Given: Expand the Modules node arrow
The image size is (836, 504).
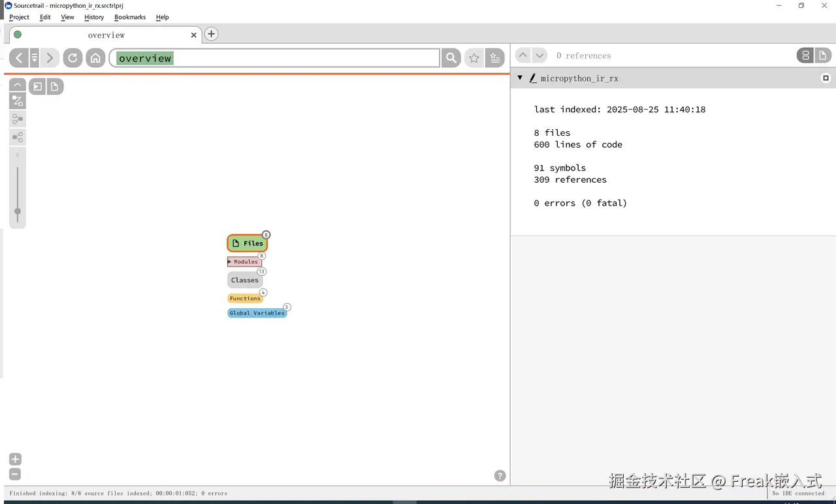Looking at the screenshot, I should [x=229, y=261].
